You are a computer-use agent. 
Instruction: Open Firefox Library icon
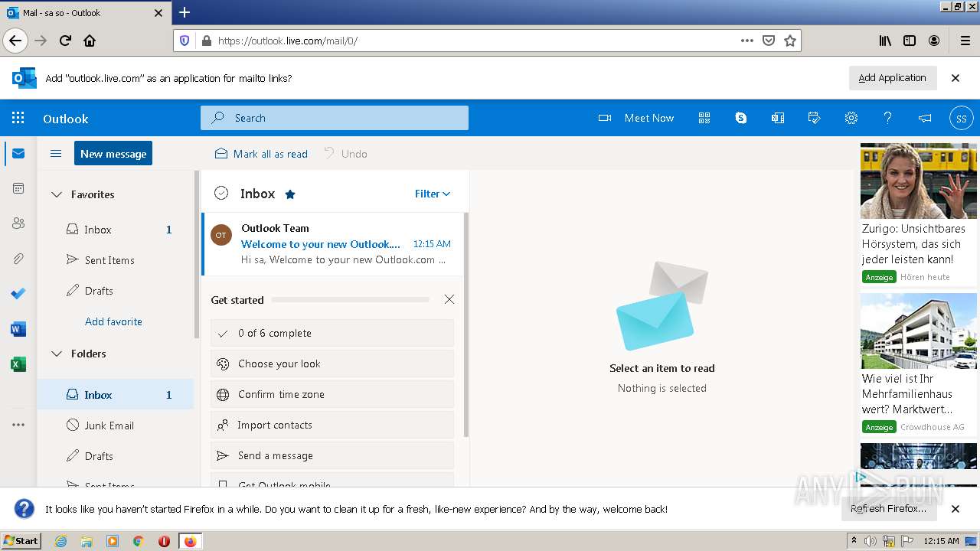(x=885, y=41)
